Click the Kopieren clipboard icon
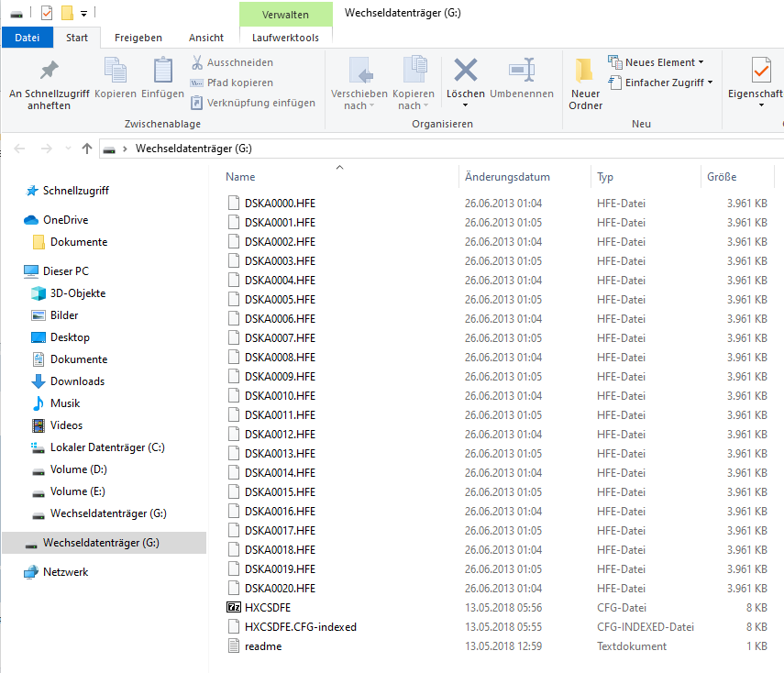Screen dimensions: 784x673 coord(116,70)
